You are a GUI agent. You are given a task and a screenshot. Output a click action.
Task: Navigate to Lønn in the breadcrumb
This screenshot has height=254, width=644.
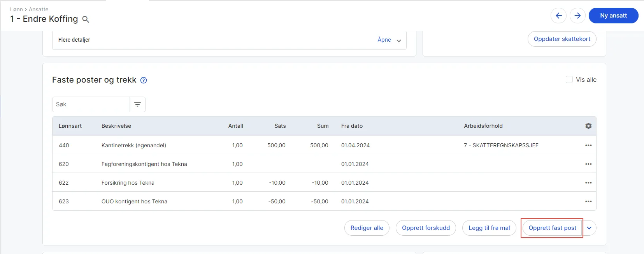tap(16, 9)
